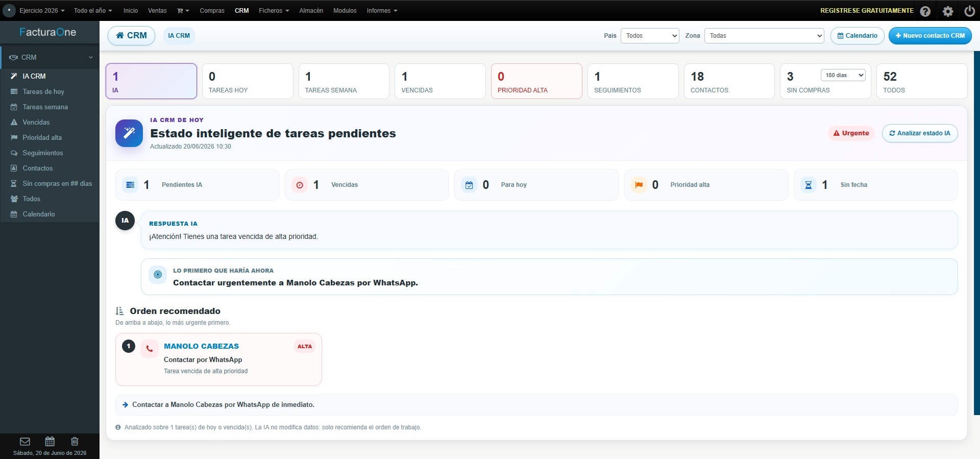Select the IA summary card
The height and width of the screenshot is (459, 980).
coord(151,81)
